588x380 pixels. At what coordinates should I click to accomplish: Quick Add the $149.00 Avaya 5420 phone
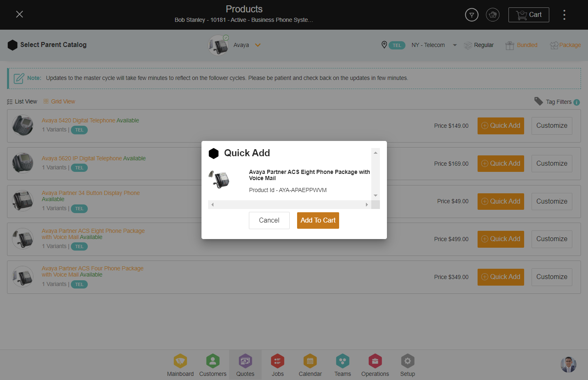pos(501,126)
